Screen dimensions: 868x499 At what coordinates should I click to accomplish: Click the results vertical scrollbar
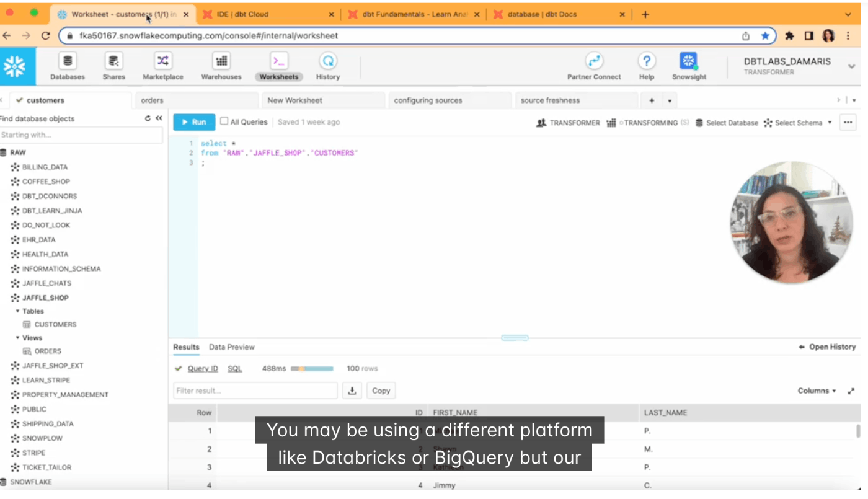coord(858,431)
